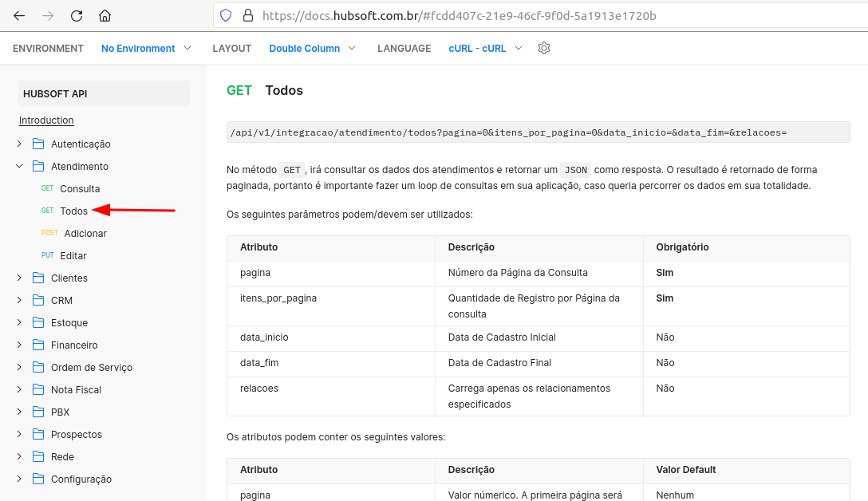Click 'Número da Página da Consulta' cell
Image resolution: width=868 pixels, height=501 pixels.
tap(539, 274)
